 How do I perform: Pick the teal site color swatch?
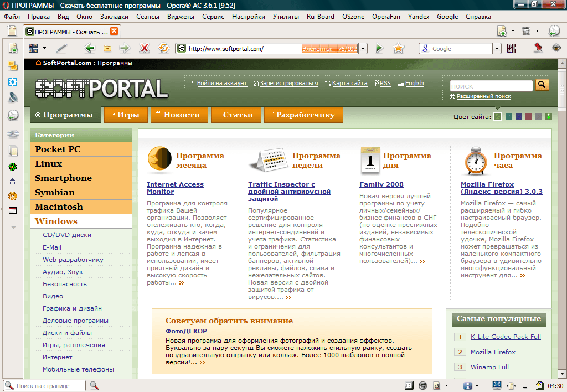(508, 116)
